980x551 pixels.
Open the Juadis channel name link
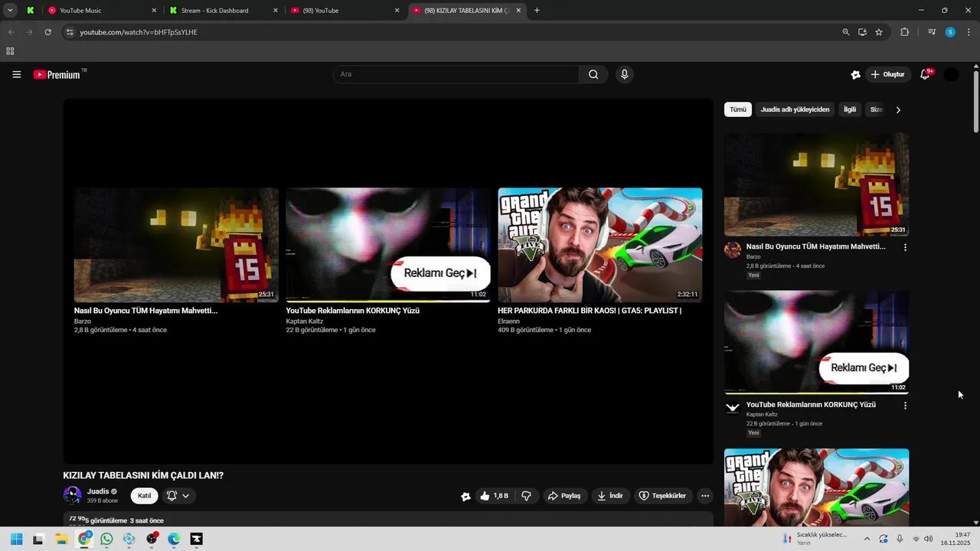point(98,491)
